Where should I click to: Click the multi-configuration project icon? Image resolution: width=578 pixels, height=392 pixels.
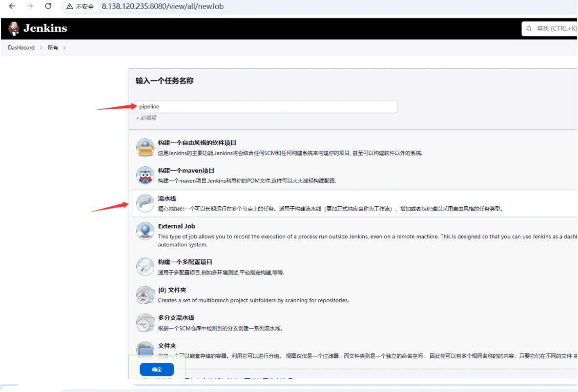(145, 267)
